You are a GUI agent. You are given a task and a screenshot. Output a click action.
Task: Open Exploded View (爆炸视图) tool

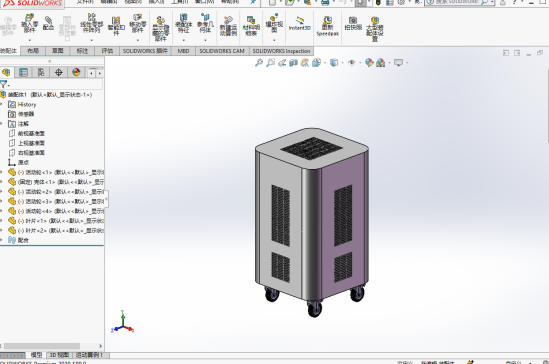(274, 23)
